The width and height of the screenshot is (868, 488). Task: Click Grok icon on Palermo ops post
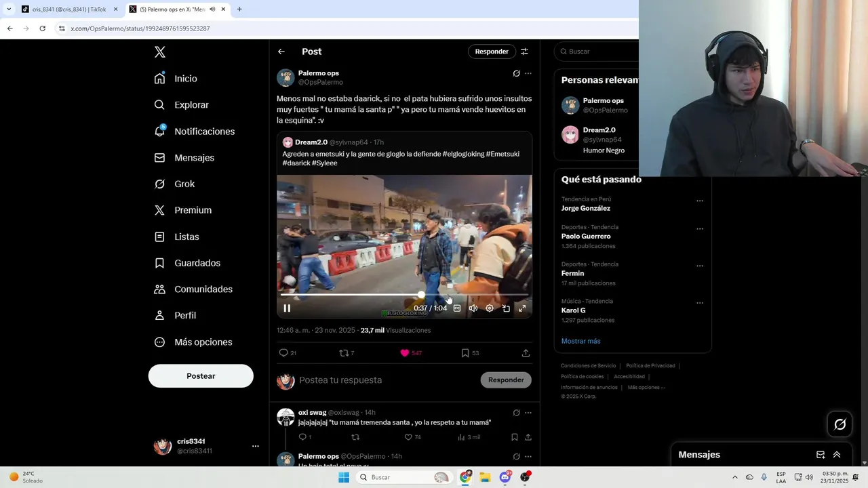click(x=516, y=73)
